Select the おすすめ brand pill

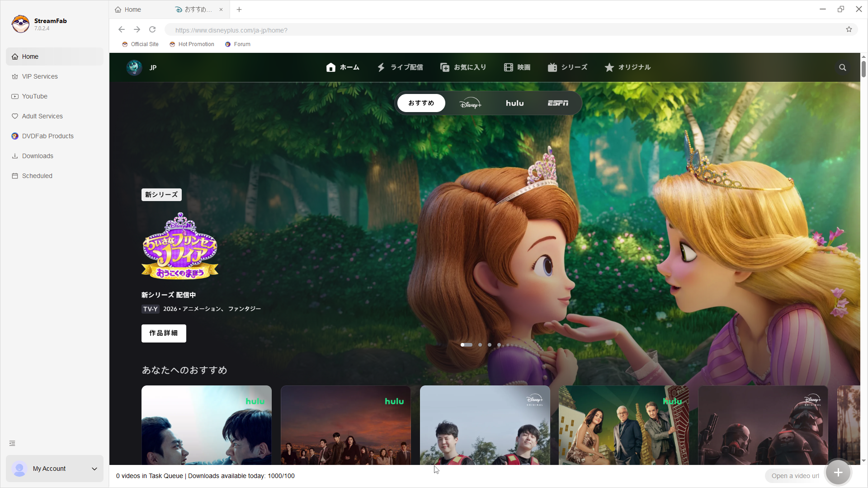coord(421,103)
